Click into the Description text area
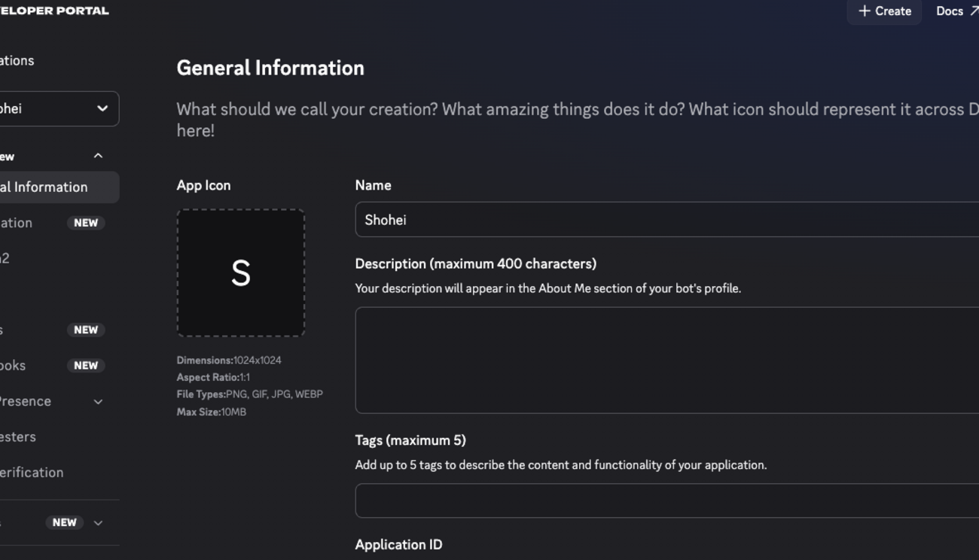979x560 pixels. point(666,360)
